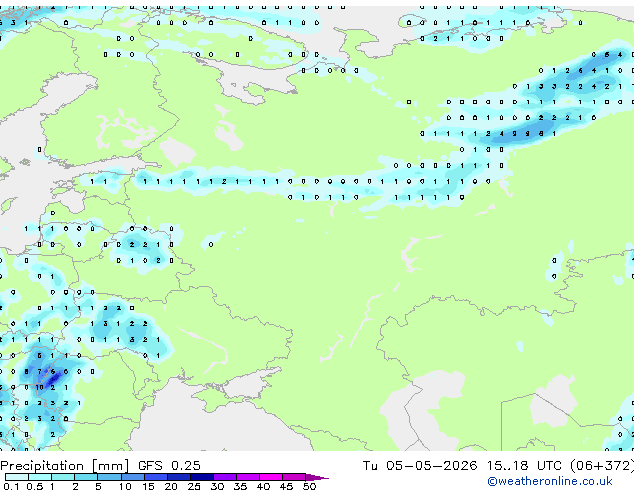
Task: Click the date 'Tu 05-05-2026'
Action: [x=420, y=466]
